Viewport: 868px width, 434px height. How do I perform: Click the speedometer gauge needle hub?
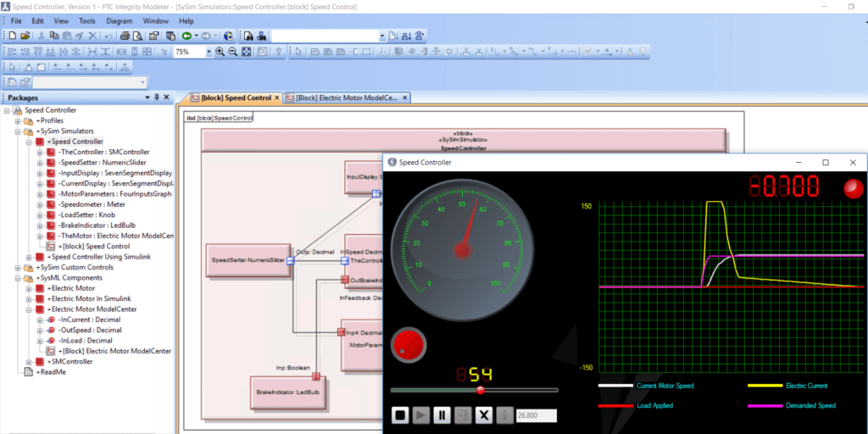tap(462, 251)
